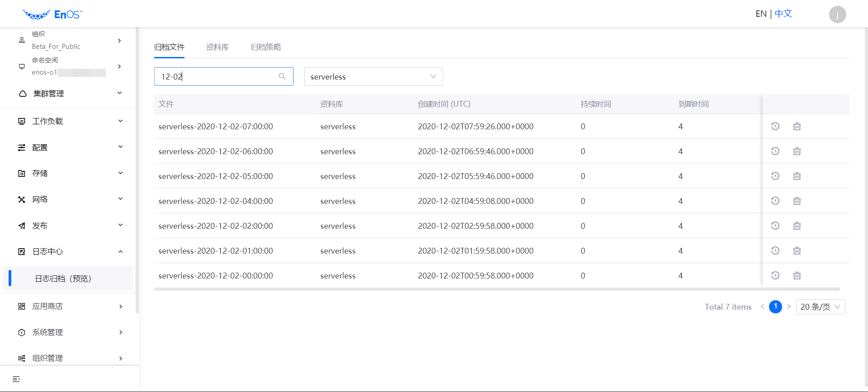Open 日志归档 (预览) page
The image size is (868, 392).
click(68, 279)
